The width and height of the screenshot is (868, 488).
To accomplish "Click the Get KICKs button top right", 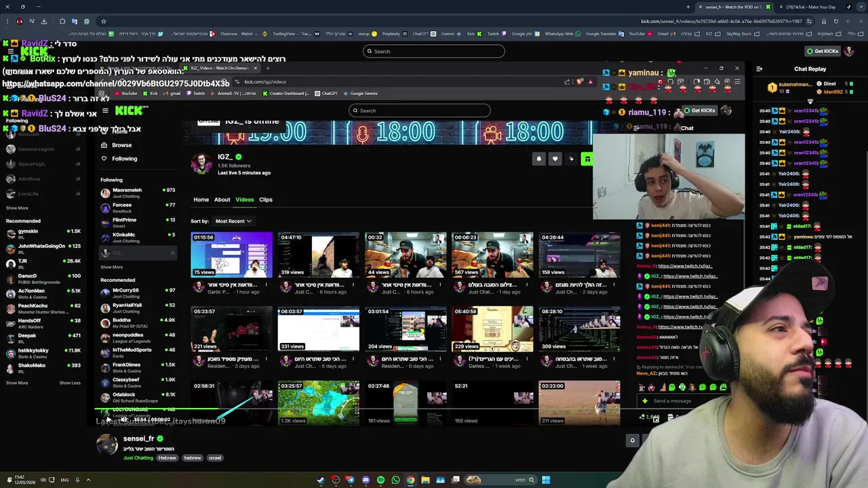I will click(x=823, y=51).
